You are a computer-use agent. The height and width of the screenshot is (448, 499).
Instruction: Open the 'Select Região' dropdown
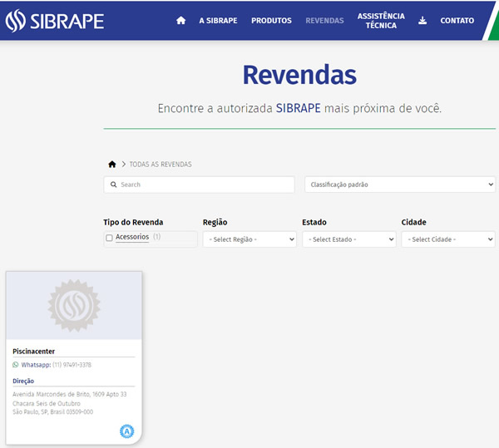[249, 239]
